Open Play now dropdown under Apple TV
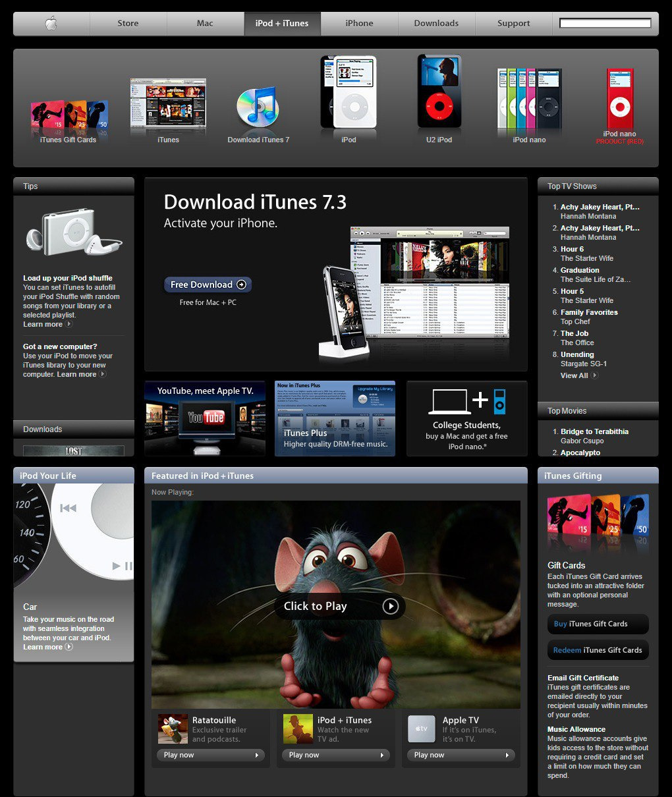Image resolution: width=672 pixels, height=797 pixels. point(461,755)
